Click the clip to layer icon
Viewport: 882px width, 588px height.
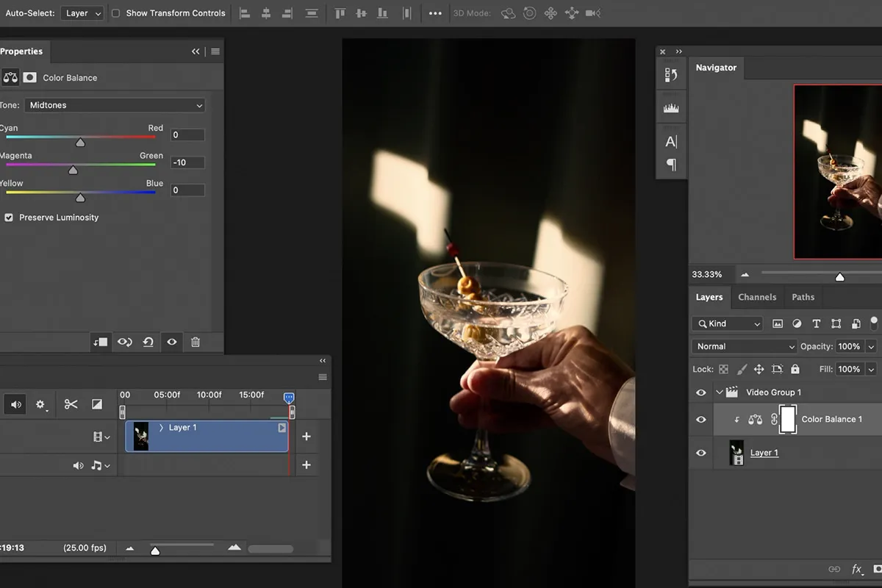pos(101,342)
